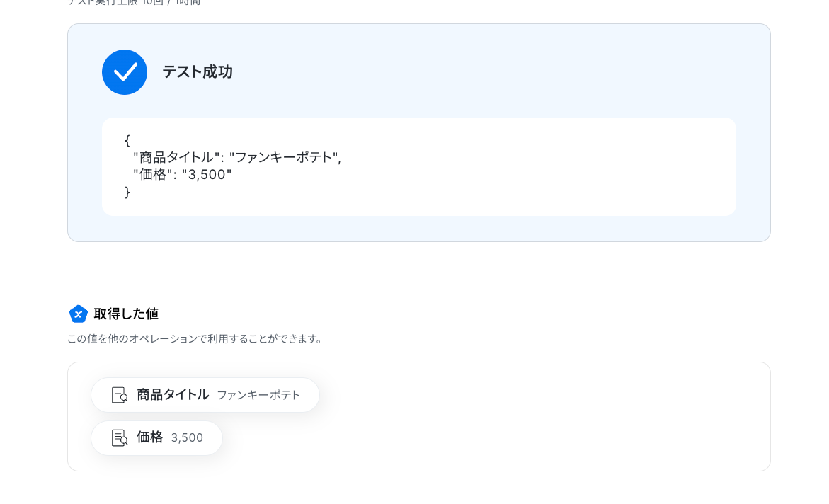Click the closing brace of the JSON result

pos(127,192)
